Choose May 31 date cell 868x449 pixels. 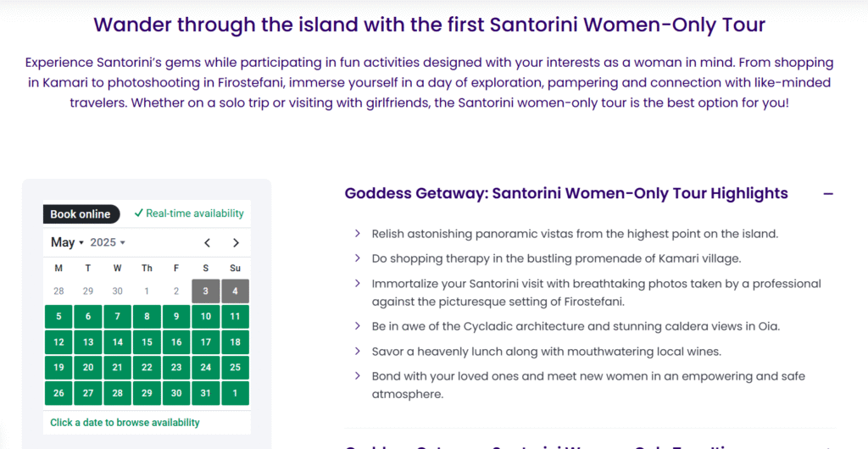click(x=206, y=393)
